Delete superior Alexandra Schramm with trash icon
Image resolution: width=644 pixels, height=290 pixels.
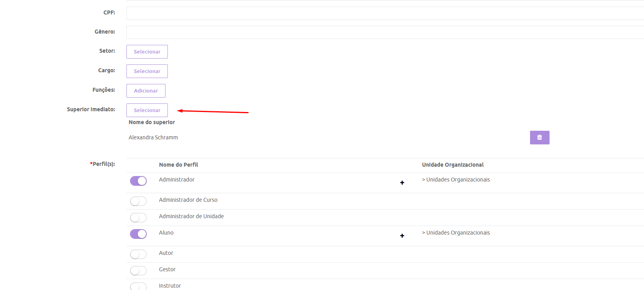coord(539,137)
